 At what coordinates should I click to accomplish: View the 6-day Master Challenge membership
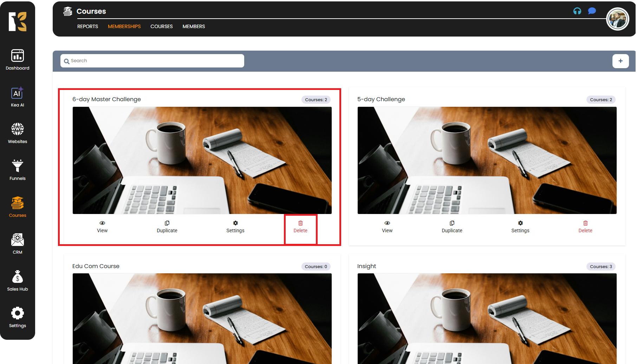click(x=102, y=227)
